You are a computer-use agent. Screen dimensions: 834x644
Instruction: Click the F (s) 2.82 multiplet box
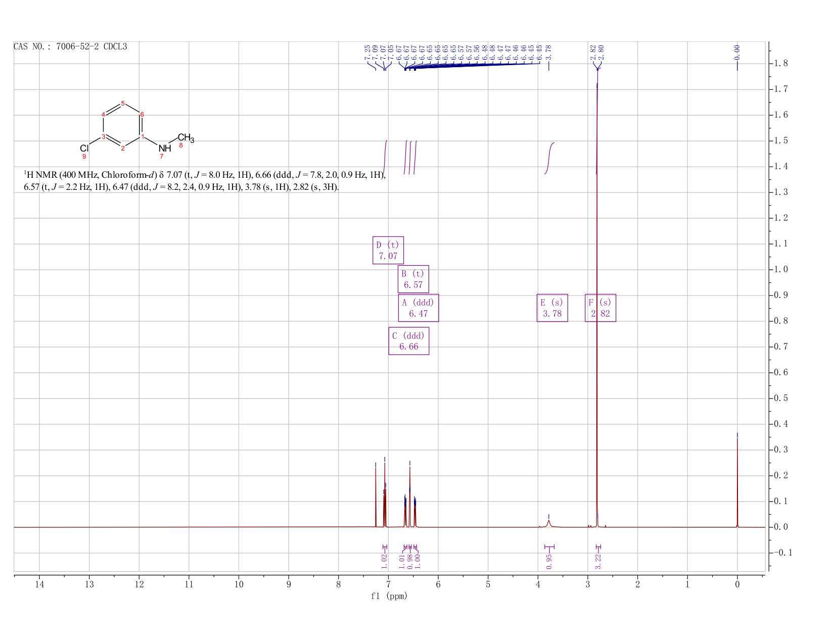coord(600,308)
